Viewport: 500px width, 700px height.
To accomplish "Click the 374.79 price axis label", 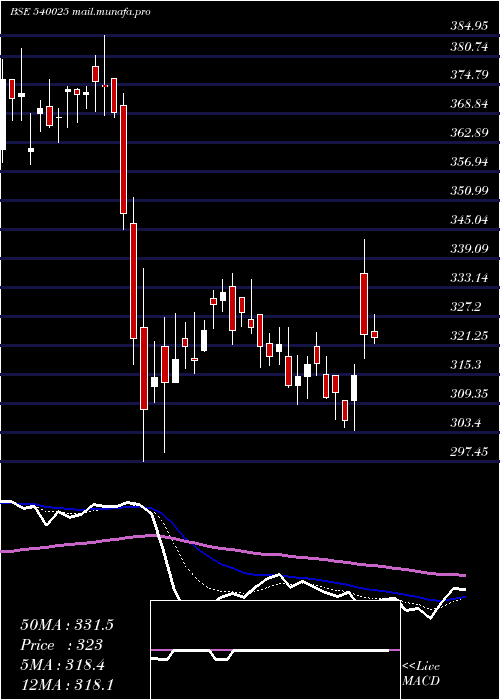I will (468, 75).
